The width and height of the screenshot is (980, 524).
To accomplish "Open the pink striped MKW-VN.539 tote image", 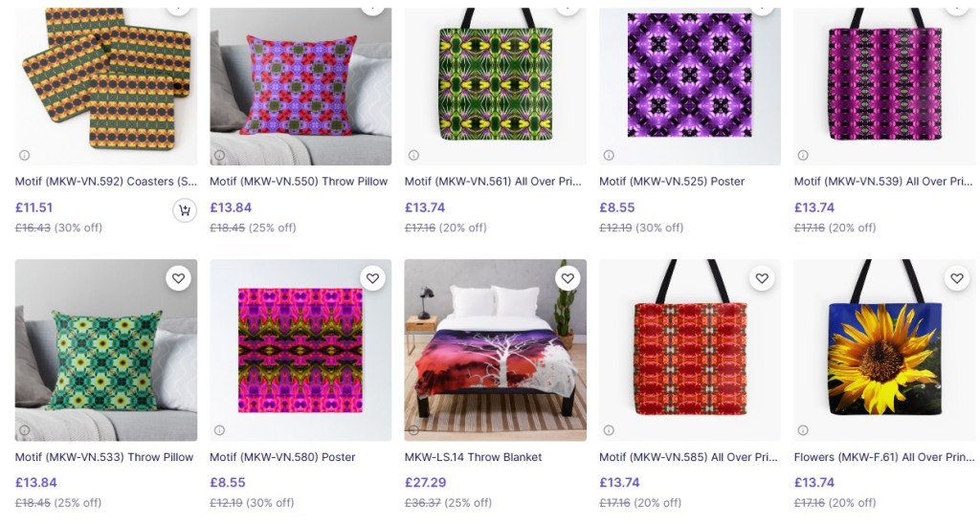I will (x=883, y=86).
